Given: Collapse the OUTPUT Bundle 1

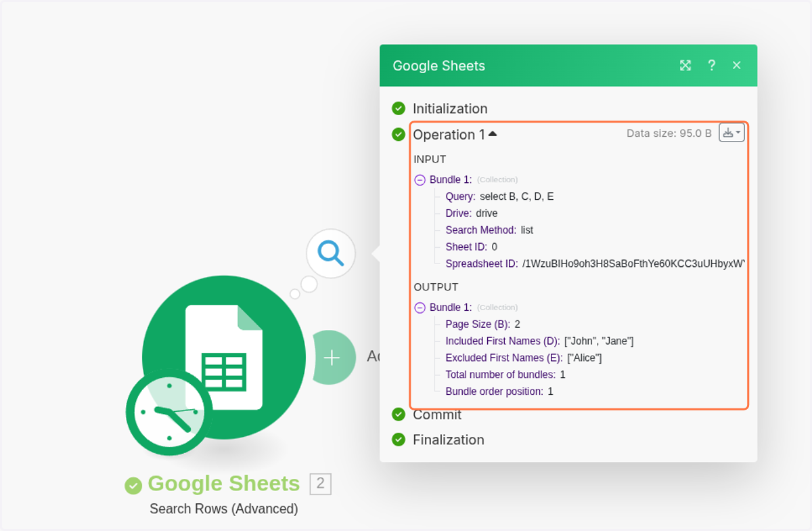Looking at the screenshot, I should tap(420, 307).
